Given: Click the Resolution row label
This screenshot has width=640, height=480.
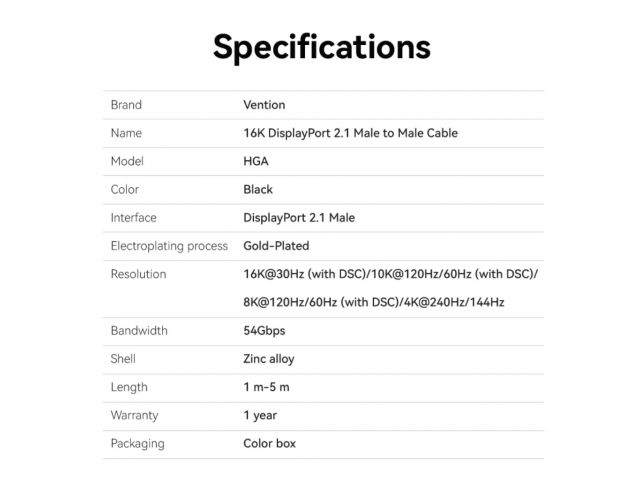Looking at the screenshot, I should (138, 274).
